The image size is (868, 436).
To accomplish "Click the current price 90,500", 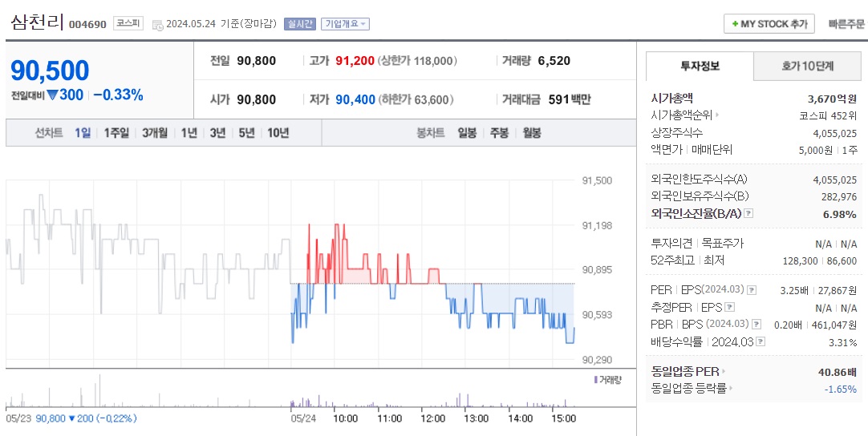I will [x=50, y=71].
